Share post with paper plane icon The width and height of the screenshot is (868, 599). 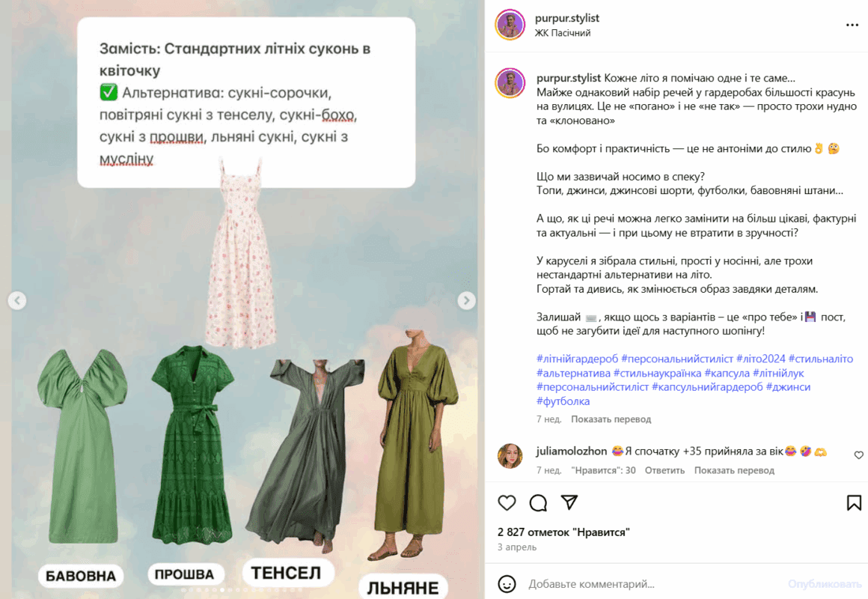(569, 502)
